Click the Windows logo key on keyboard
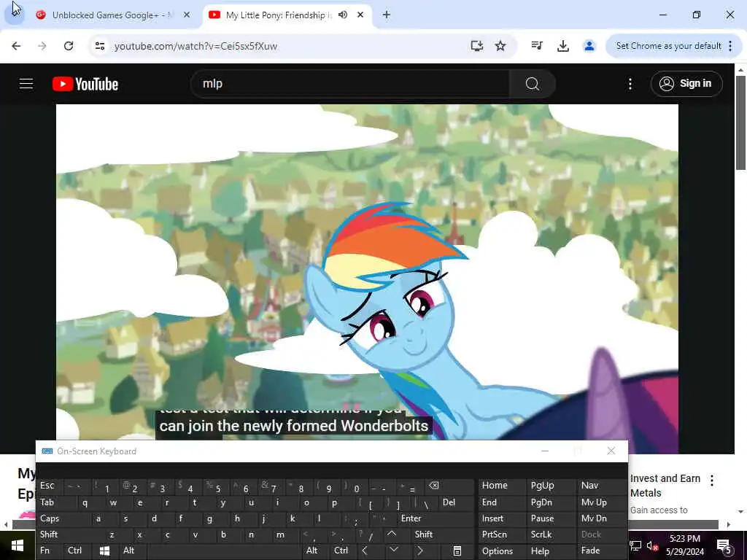Screen dimensions: 747x560 click(x=104, y=551)
